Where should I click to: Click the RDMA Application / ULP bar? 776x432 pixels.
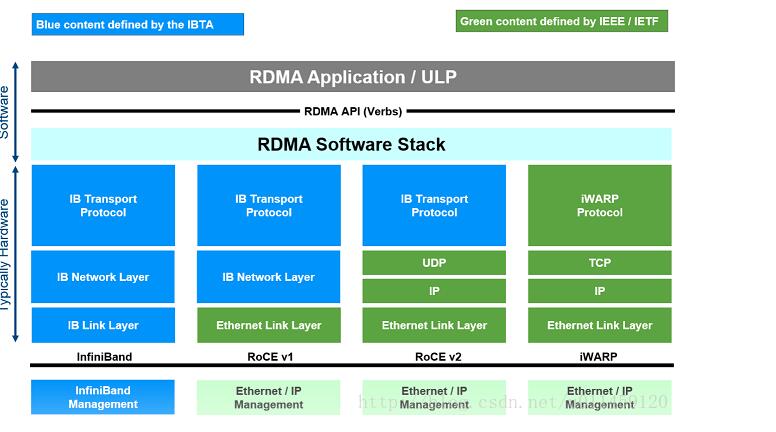[x=353, y=77]
